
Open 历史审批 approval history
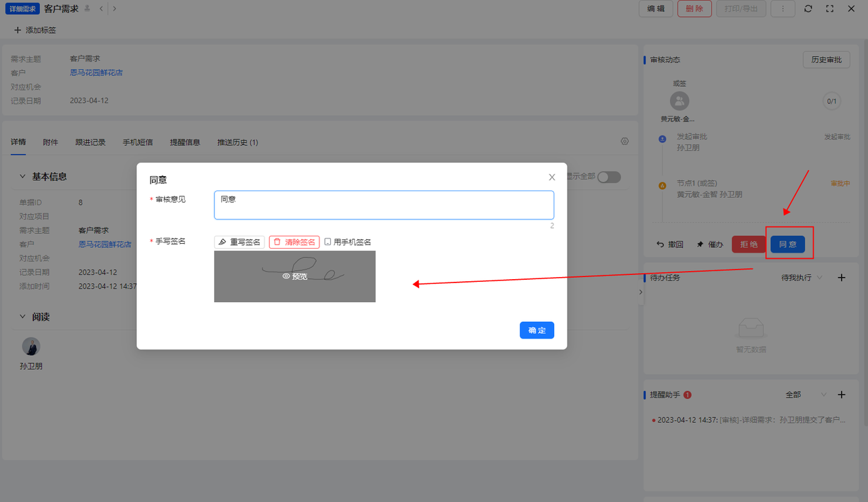(x=826, y=60)
